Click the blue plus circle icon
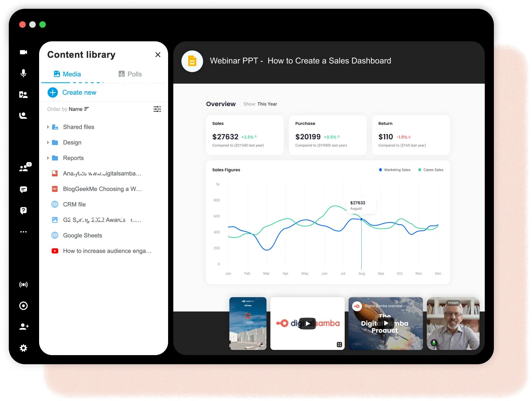Viewport: 532px width, 401px height. (x=53, y=92)
